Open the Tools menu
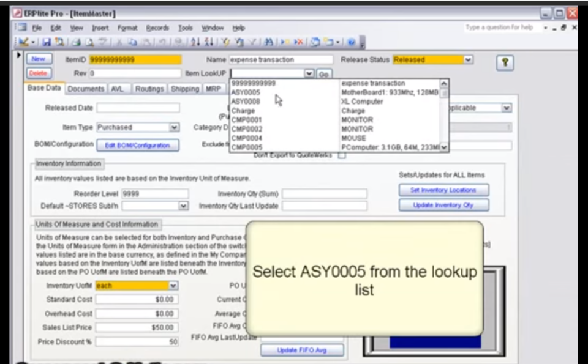 (185, 28)
